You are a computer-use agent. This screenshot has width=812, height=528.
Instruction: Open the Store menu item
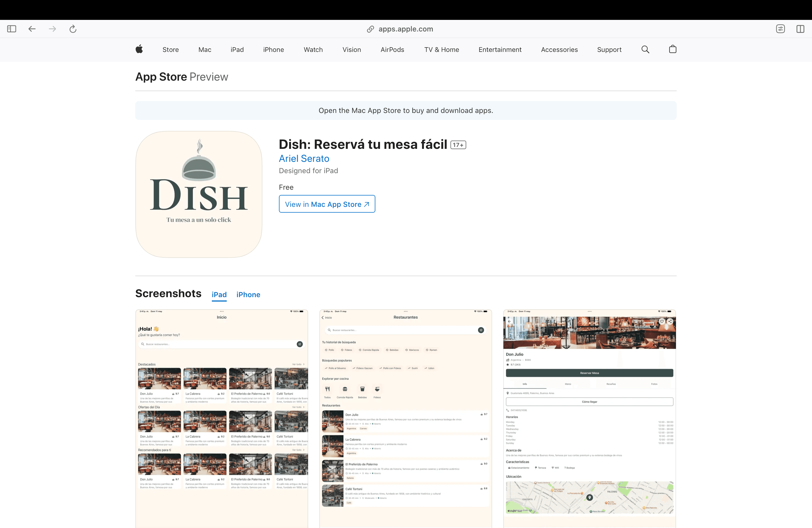[171, 50]
